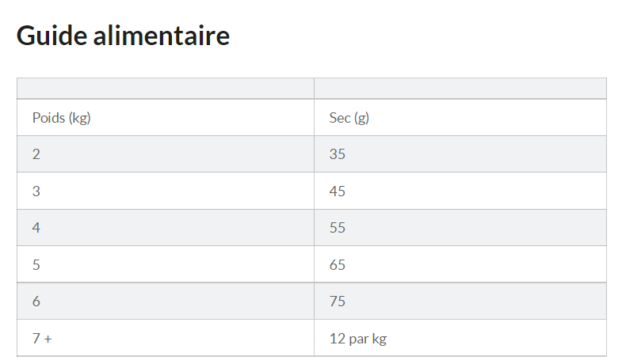Image resolution: width=622 pixels, height=364 pixels.
Task: Click the word Poids in the table
Action: (49, 118)
